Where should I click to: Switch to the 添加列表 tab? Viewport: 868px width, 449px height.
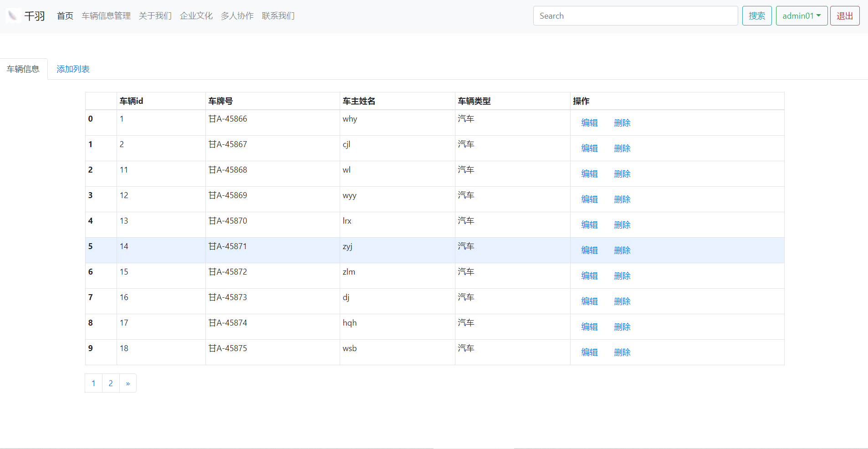click(x=73, y=69)
